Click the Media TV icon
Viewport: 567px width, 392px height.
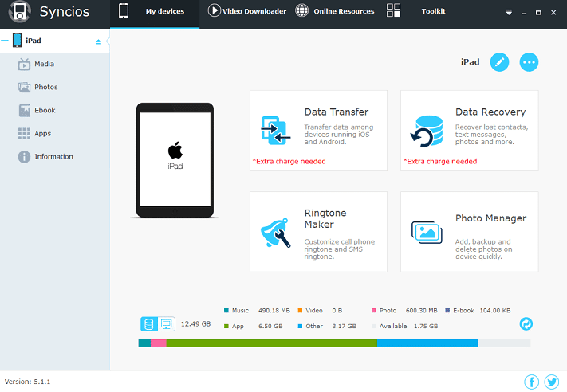pos(24,65)
